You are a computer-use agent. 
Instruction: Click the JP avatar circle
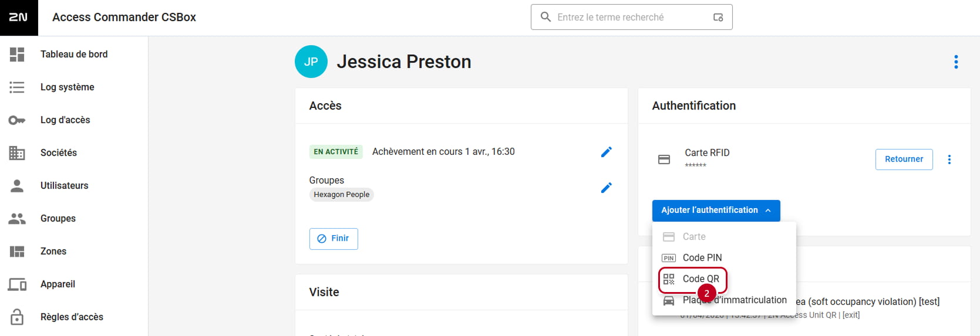311,62
